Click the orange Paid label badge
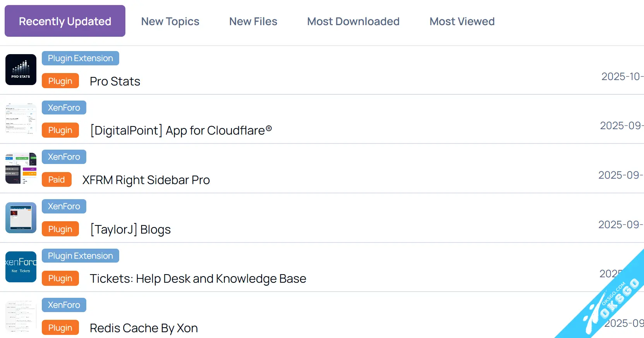644x338 pixels. click(57, 179)
